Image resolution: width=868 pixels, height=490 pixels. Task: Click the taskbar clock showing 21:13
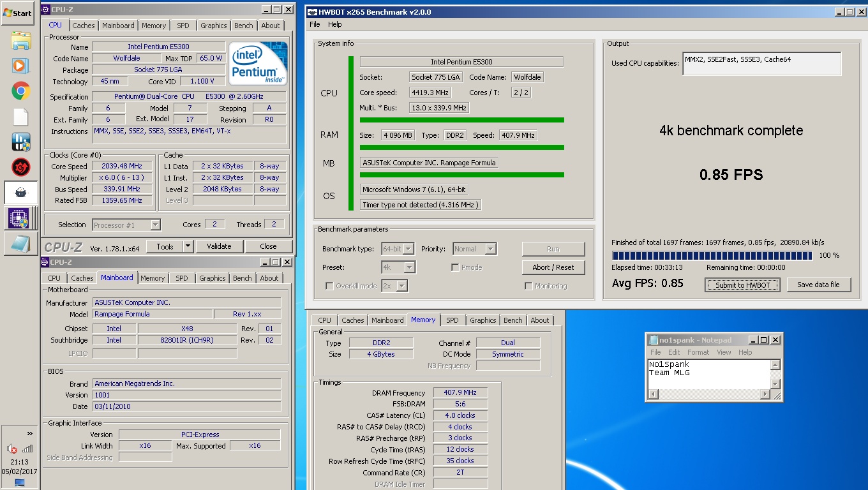tap(20, 462)
